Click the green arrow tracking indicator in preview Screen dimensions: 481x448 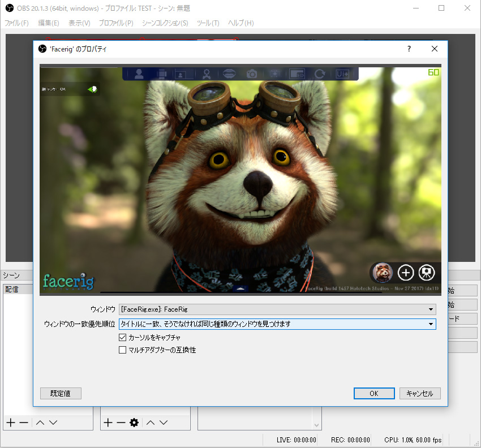tap(93, 89)
